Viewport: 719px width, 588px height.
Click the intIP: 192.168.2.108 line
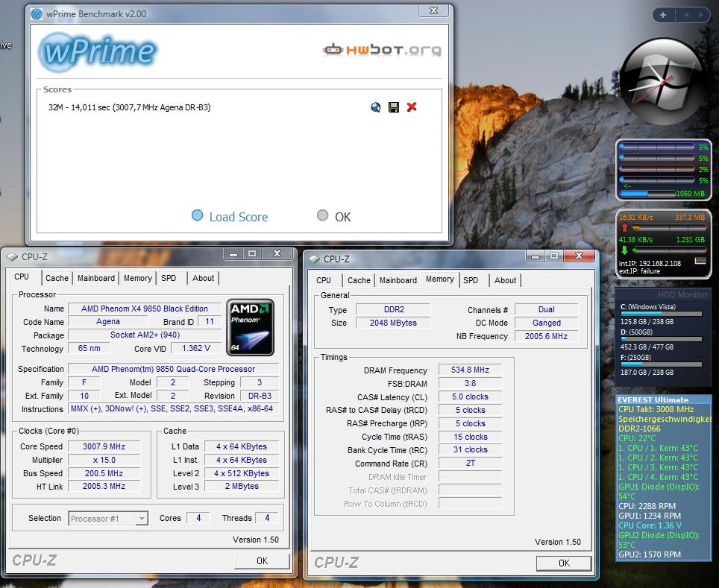pos(650,264)
